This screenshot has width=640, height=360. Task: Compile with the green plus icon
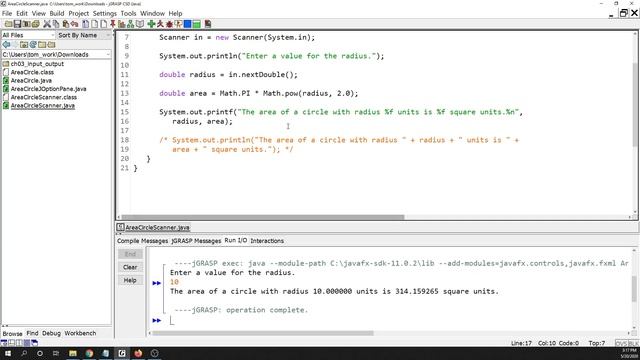[151, 24]
